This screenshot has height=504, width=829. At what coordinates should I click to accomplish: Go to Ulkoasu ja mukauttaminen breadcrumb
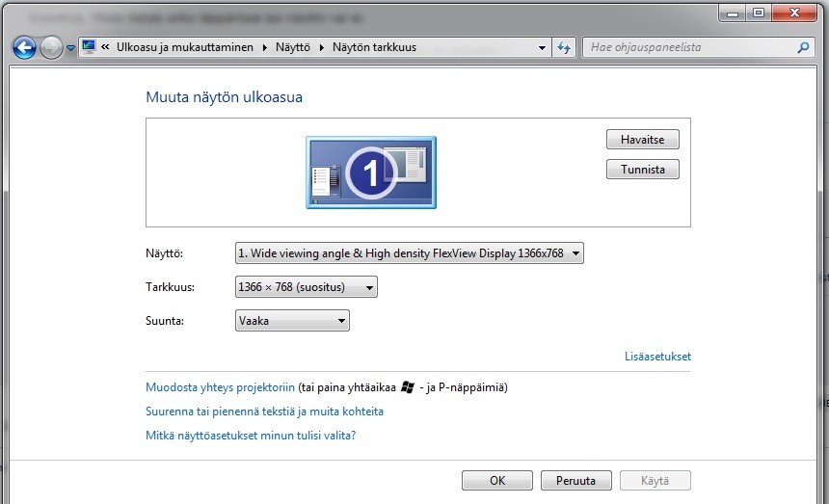185,47
